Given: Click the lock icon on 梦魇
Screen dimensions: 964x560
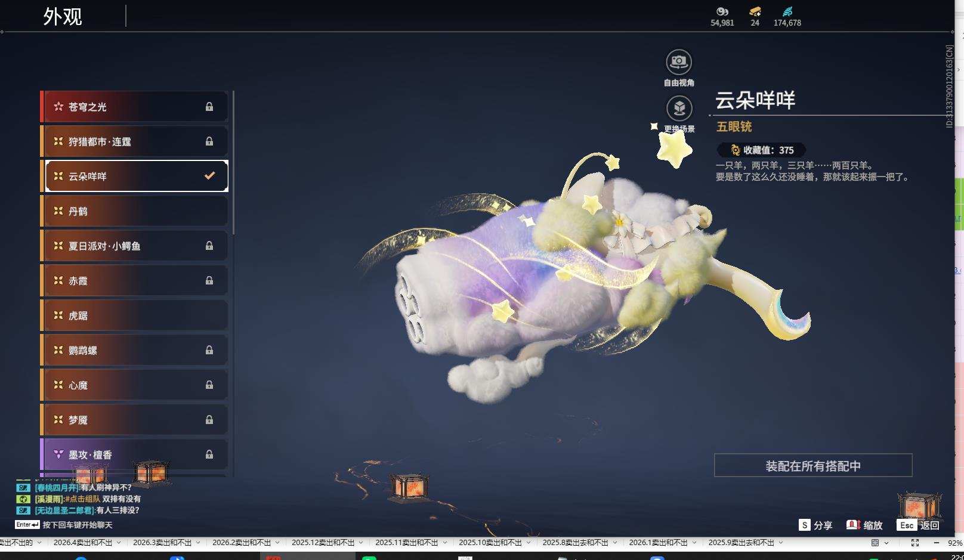Looking at the screenshot, I should click(209, 420).
